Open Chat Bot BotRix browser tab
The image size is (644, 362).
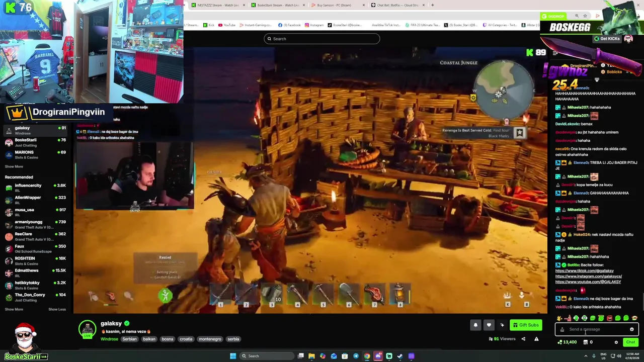click(x=397, y=5)
